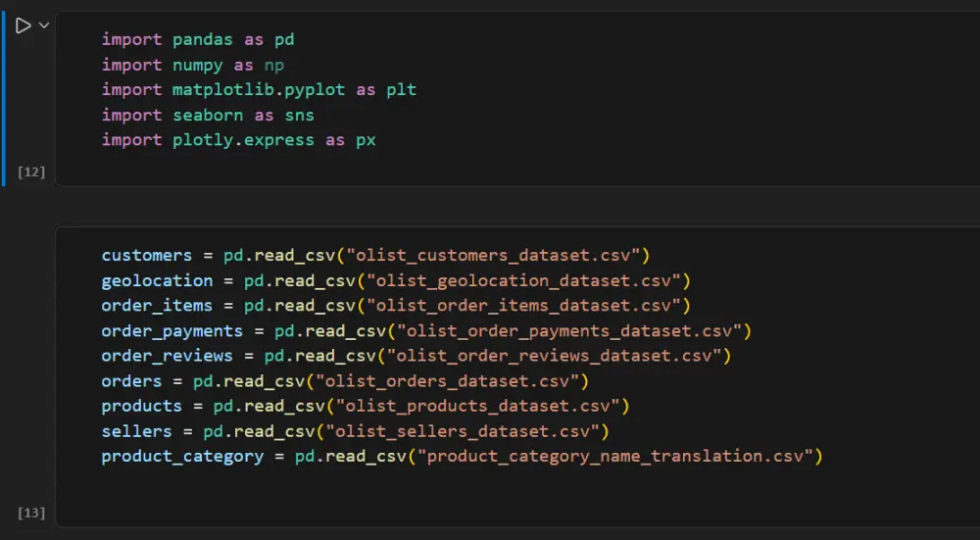
Task: Click the "olist_order_reviews_dataset.csv" string
Action: (555, 356)
